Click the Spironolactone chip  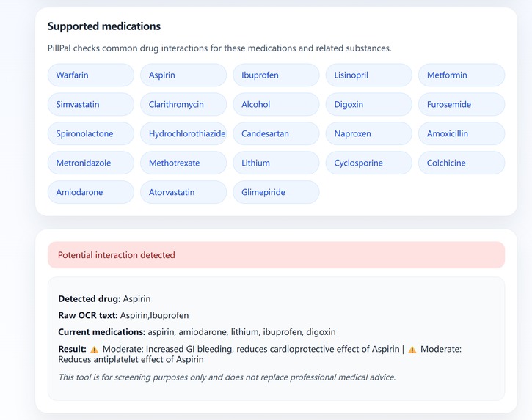tap(90, 133)
